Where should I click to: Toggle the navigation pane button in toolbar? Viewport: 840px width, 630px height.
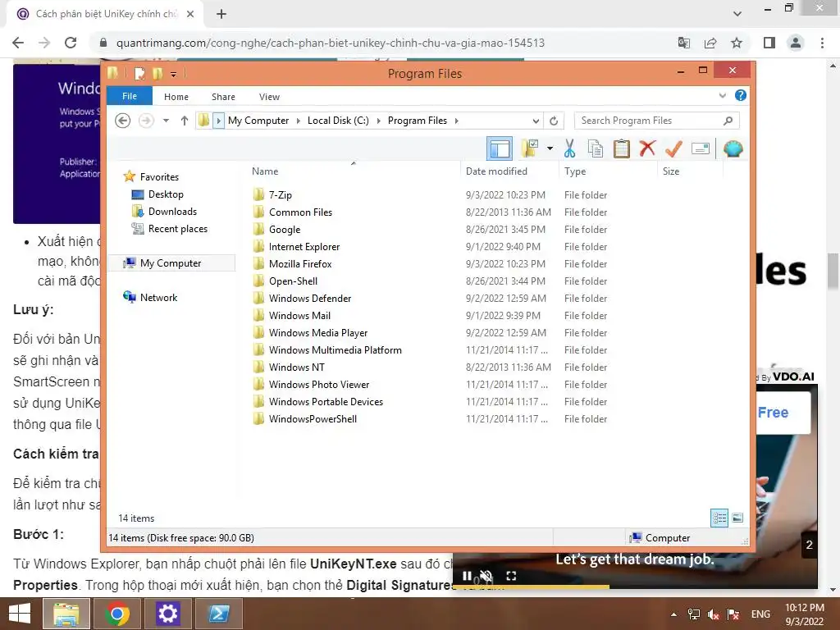[500, 148]
